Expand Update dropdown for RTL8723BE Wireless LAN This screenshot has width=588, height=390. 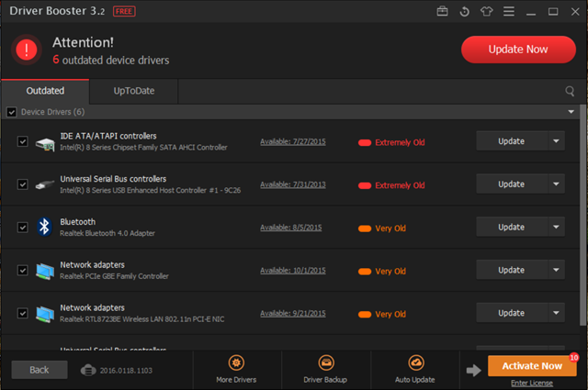(x=556, y=312)
